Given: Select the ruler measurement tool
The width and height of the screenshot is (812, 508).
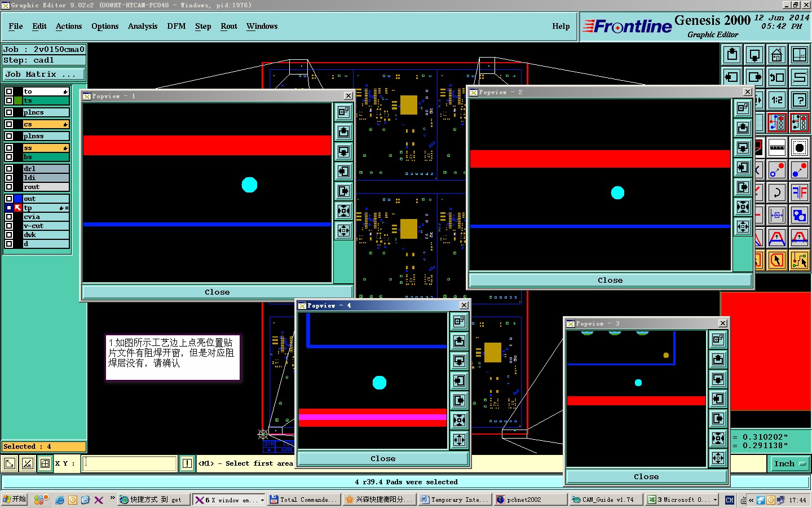Looking at the screenshot, I should pyautogui.click(x=776, y=147).
